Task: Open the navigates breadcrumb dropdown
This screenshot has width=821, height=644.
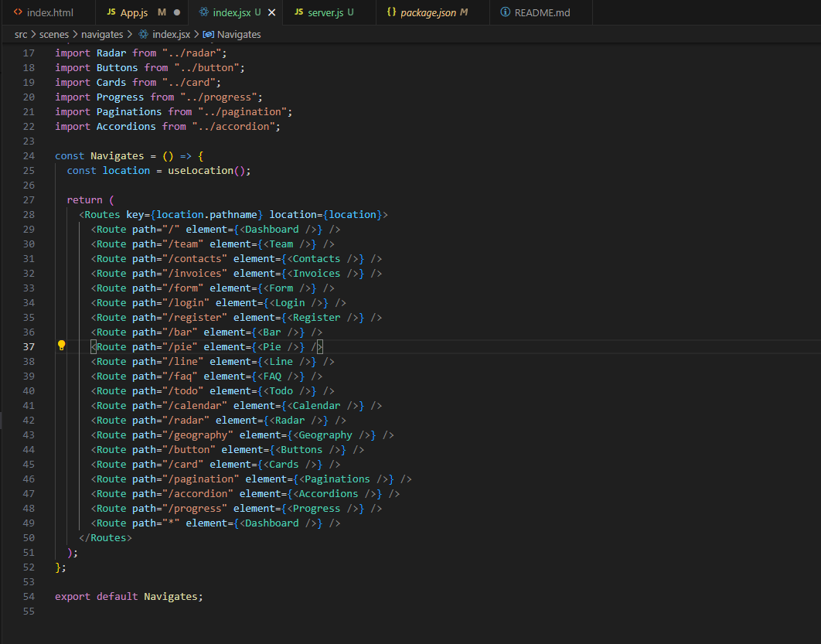Action: [x=104, y=34]
